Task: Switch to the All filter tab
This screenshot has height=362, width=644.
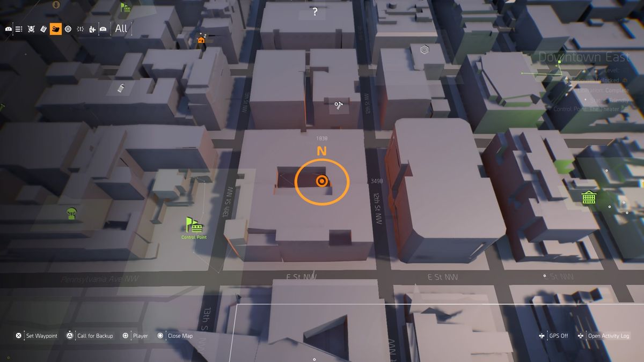Action: coord(120,28)
